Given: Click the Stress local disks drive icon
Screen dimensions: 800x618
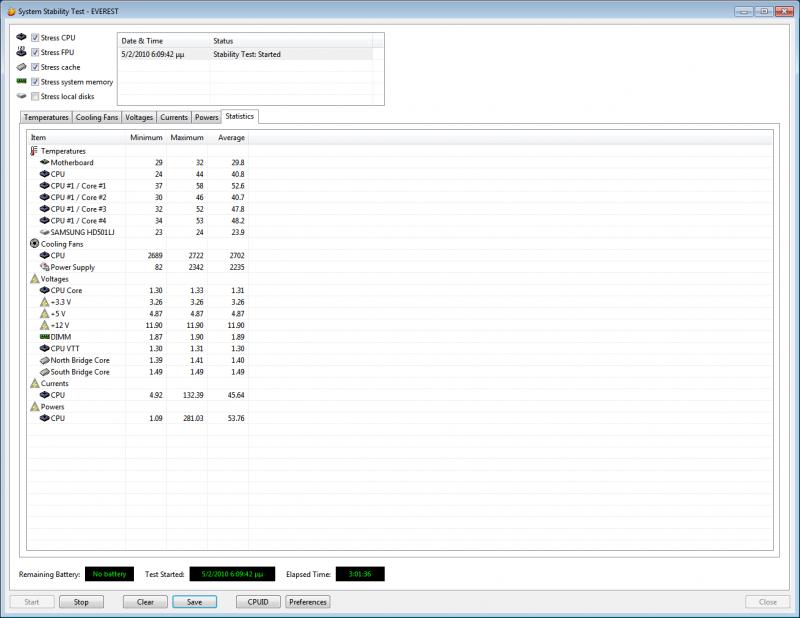Looking at the screenshot, I should coord(21,96).
